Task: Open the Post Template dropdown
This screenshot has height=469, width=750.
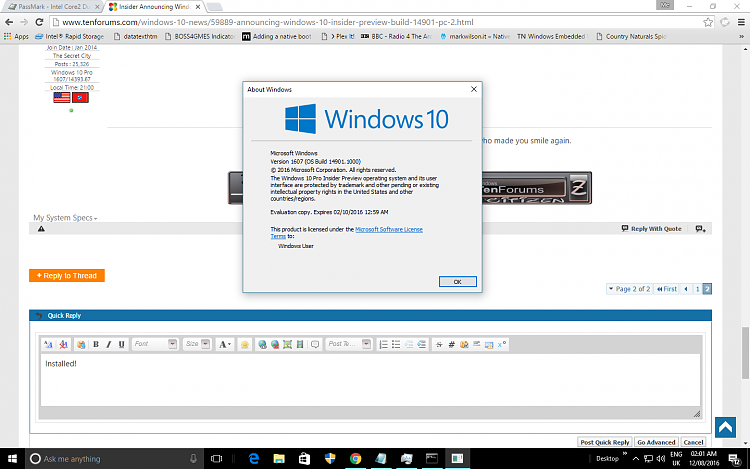Action: (x=349, y=344)
